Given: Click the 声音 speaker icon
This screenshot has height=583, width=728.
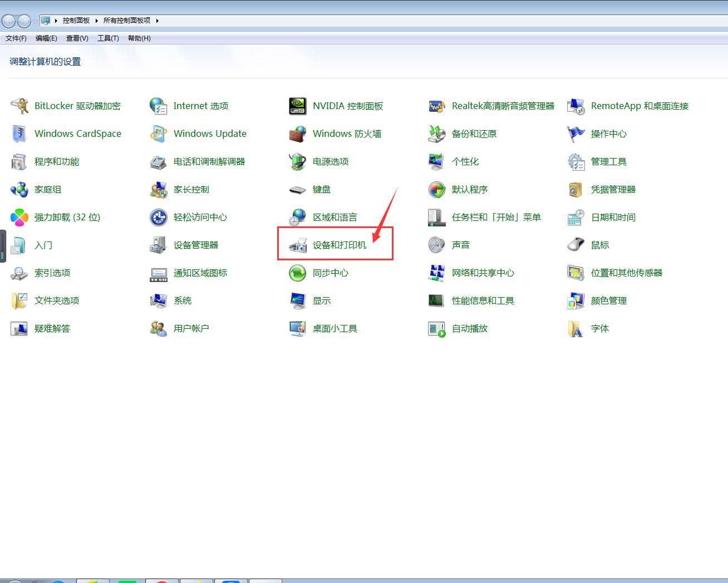Looking at the screenshot, I should click(436, 245).
